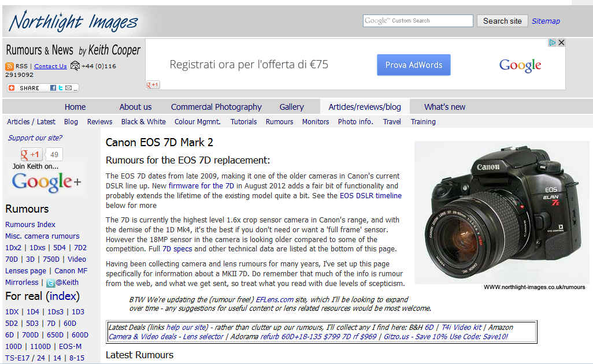Open the refurb 60D+18-135 $799 link
The image size is (593, 364).
tap(301, 337)
